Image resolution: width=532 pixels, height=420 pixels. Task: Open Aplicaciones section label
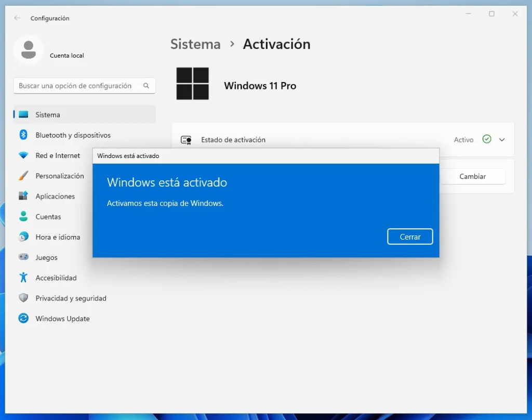tap(55, 196)
